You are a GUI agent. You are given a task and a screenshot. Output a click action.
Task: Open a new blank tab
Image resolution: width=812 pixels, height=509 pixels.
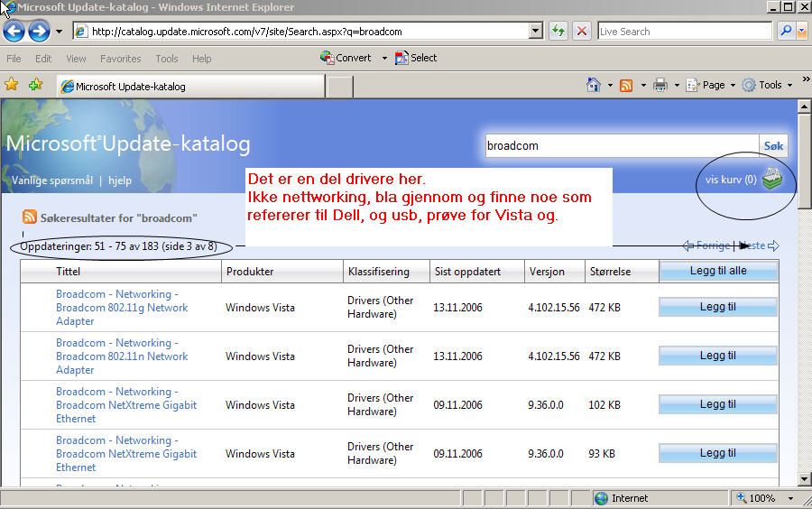(x=340, y=87)
